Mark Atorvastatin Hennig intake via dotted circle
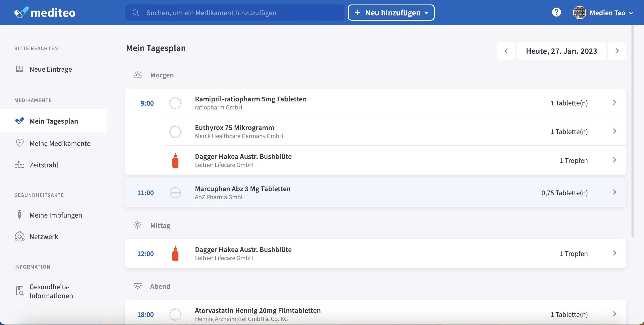Viewport: 644px width, 325px height. [175, 314]
